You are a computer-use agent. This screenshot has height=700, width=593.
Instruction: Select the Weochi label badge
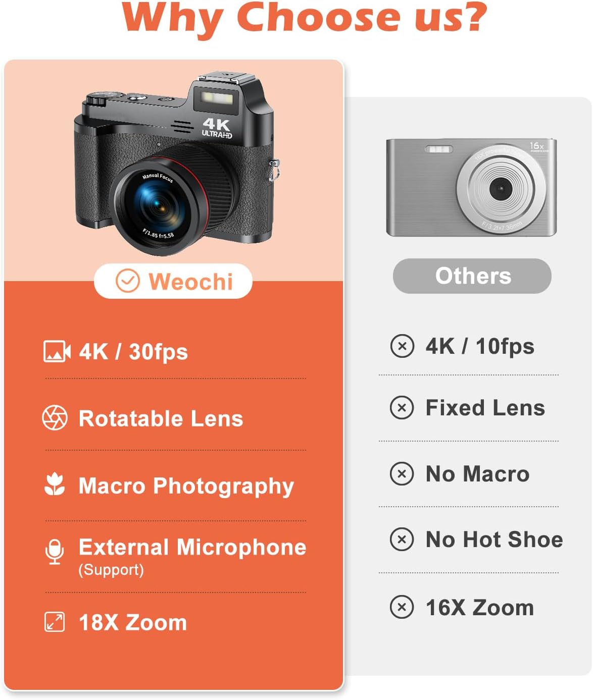pyautogui.click(x=173, y=281)
